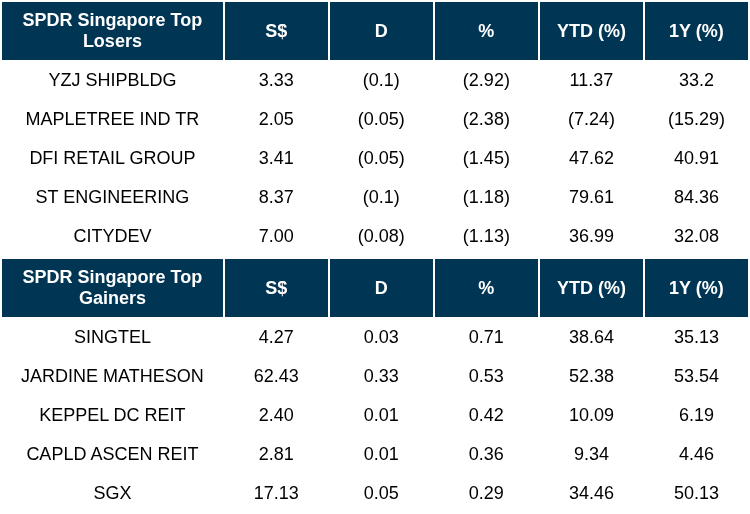Click the ST ENGINEERING stock name
The width and height of the screenshot is (750, 514).
click(x=112, y=197)
